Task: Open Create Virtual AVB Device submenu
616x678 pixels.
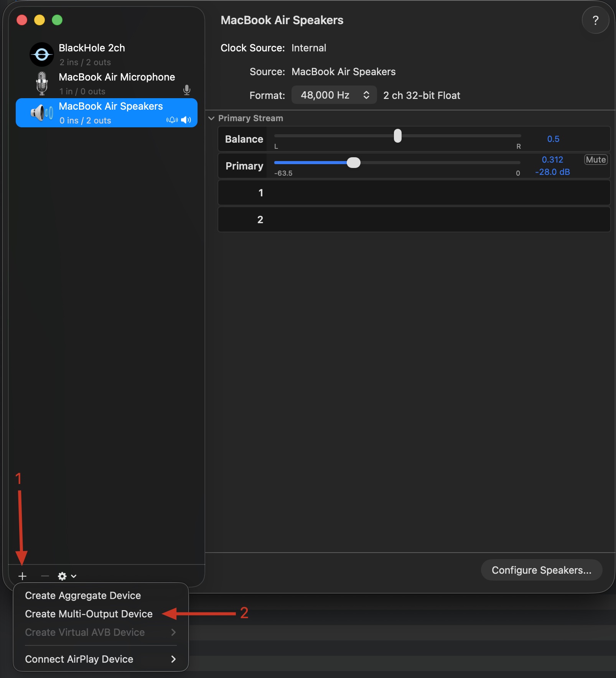Action: point(101,632)
